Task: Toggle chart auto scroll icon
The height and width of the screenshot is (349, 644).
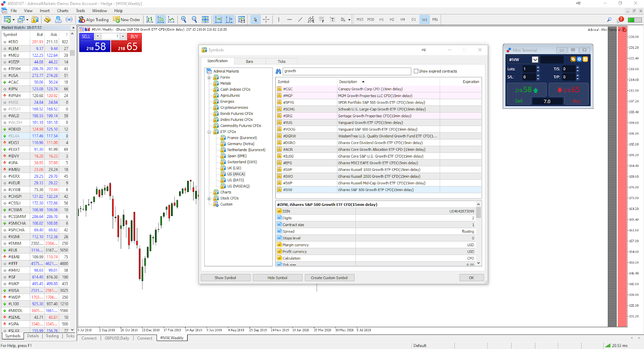Action: pyautogui.click(x=219, y=19)
